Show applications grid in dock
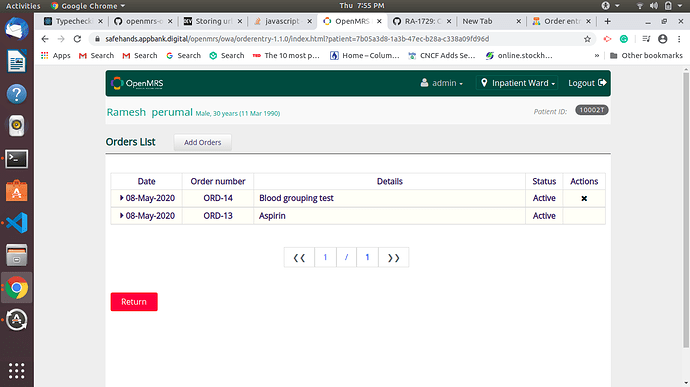This screenshot has height=387, width=690. pyautogui.click(x=17, y=371)
